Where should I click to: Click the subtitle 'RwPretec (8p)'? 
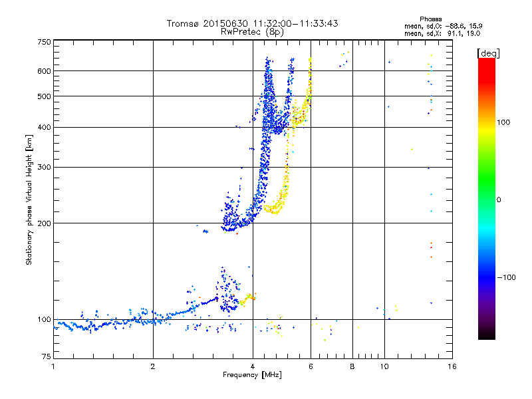[252, 32]
